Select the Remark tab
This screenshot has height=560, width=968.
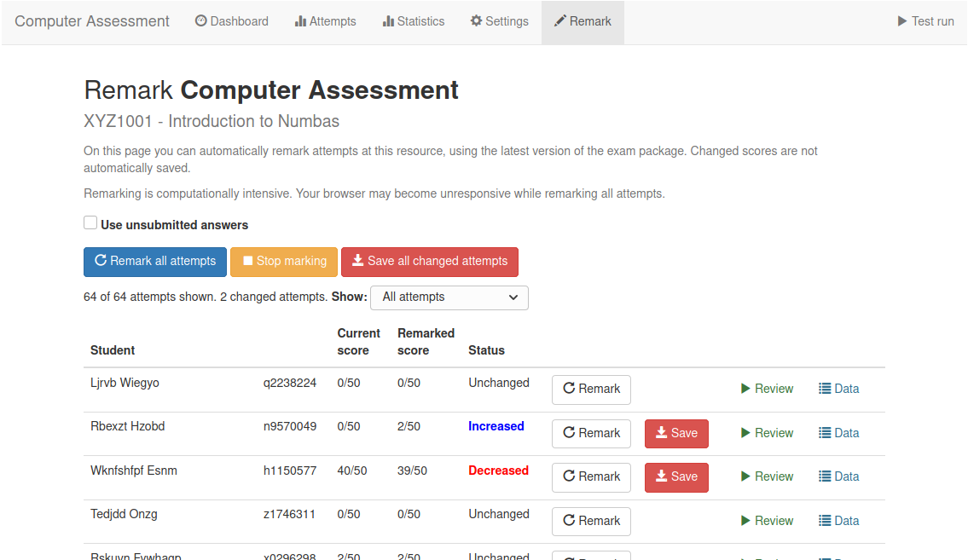tap(583, 21)
